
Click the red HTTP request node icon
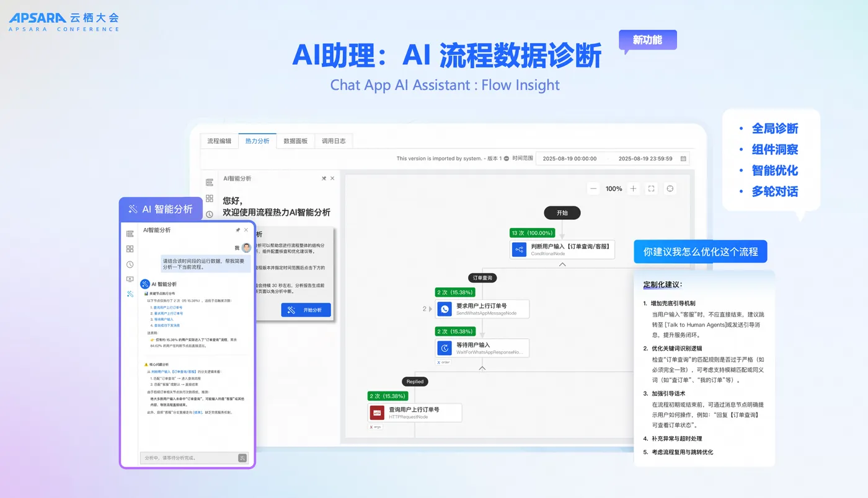(x=377, y=413)
